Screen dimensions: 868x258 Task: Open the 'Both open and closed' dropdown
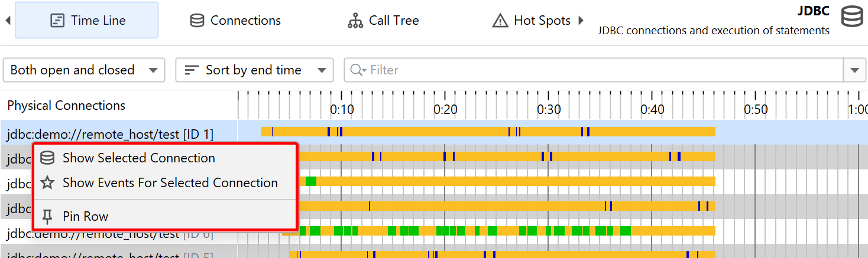point(84,70)
